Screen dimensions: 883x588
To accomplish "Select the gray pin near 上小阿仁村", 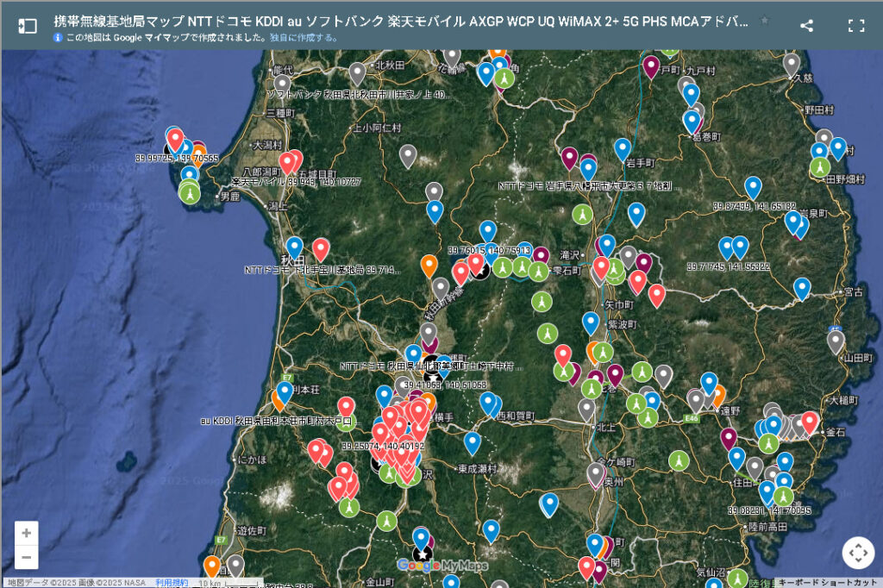I will 408,155.
